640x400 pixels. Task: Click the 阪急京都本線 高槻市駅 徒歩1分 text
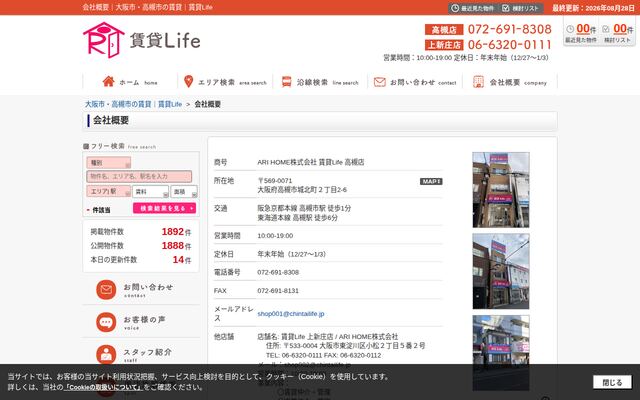(304, 208)
